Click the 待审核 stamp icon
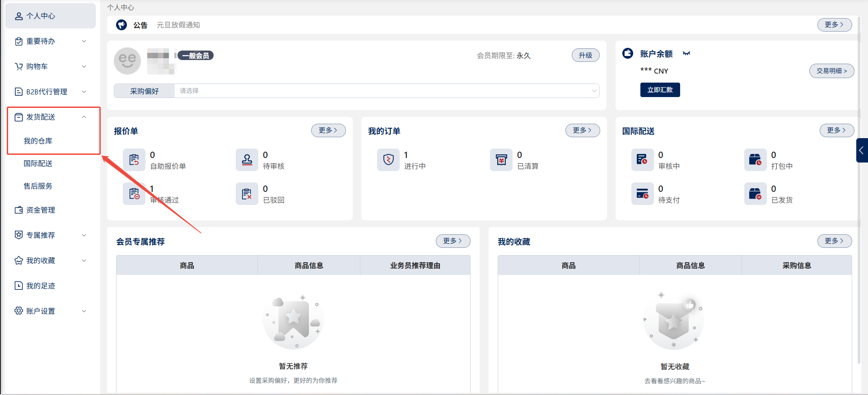Viewport: 868px width, 395px height. 247,160
